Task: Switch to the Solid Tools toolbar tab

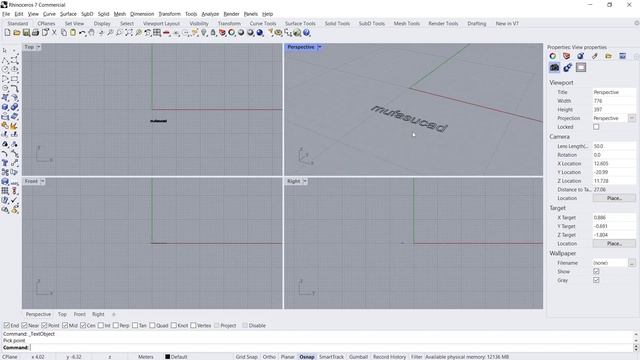Action: (337, 24)
